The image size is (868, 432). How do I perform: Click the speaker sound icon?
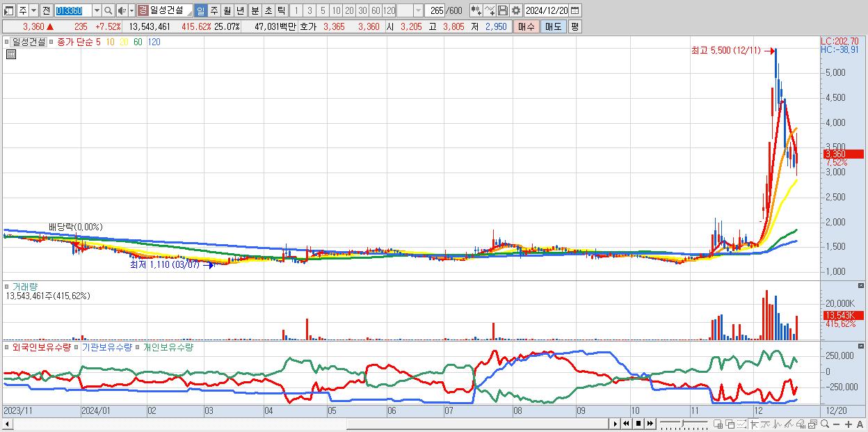click(122, 10)
